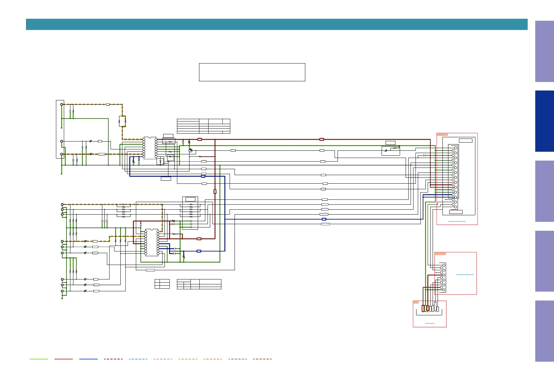Screen dimensions: 554x392
Task: Select the dark blue active side tab
Action: [544, 121]
